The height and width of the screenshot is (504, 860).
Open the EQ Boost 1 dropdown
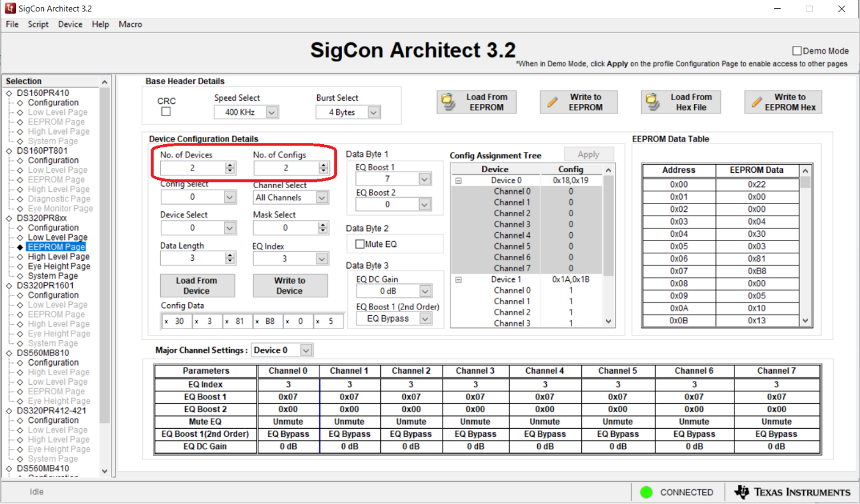425,179
